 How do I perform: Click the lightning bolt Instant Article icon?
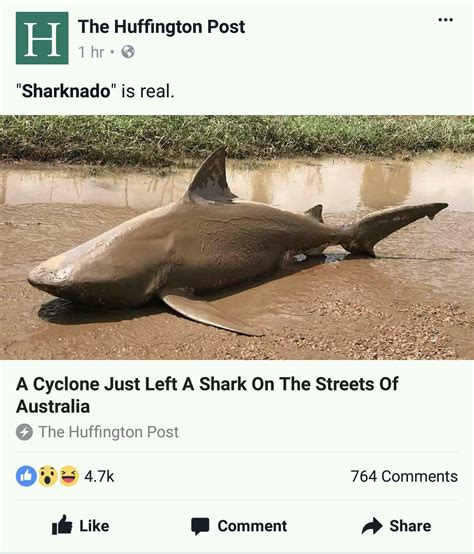click(x=24, y=432)
